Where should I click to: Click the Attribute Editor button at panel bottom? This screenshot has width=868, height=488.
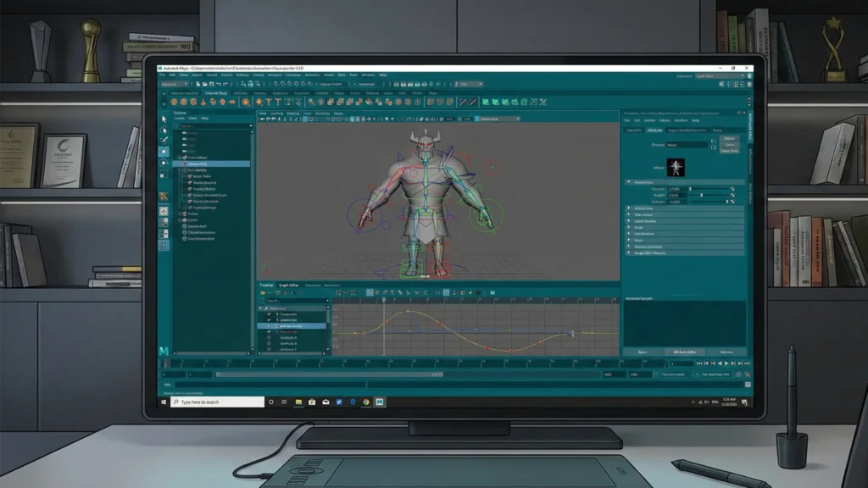[x=685, y=351]
